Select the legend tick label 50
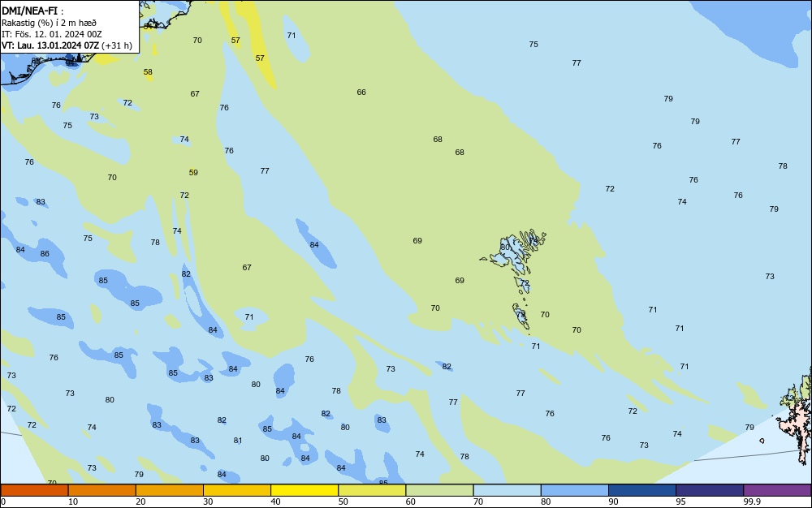 [343, 502]
